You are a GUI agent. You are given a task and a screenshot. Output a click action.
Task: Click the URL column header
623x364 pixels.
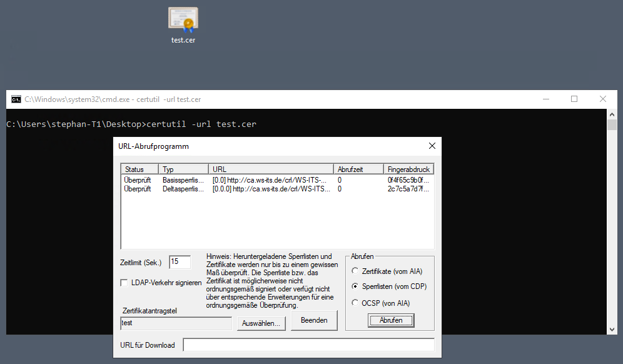(271, 169)
